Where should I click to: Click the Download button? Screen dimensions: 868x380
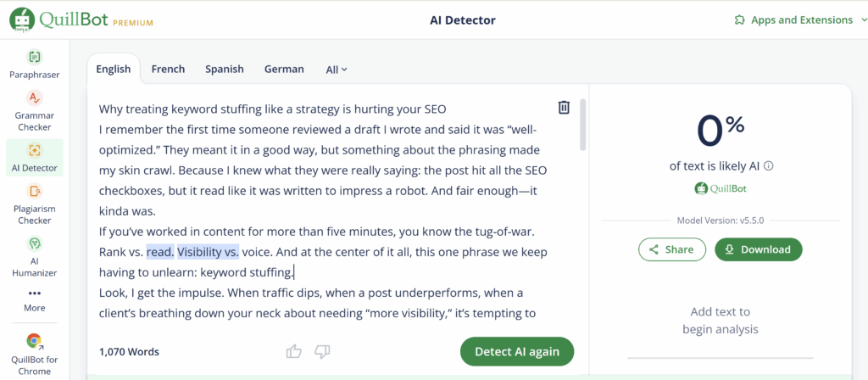click(x=759, y=249)
